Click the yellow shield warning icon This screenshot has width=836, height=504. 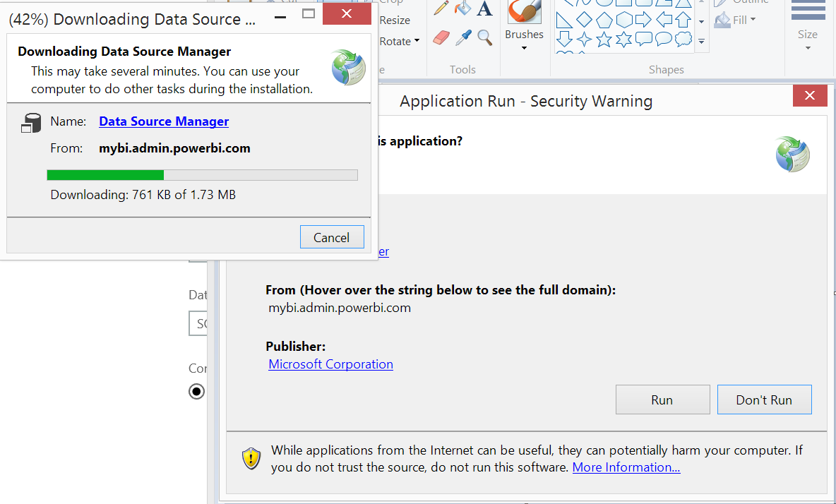[x=251, y=458]
